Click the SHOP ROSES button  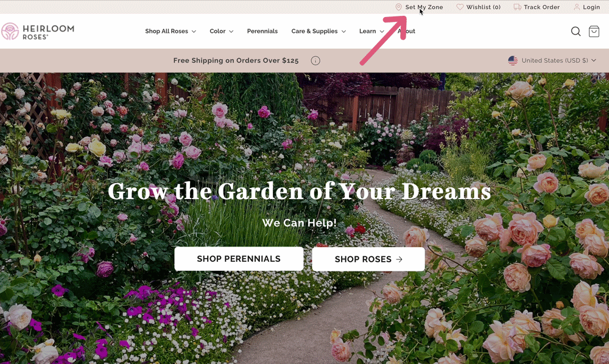click(368, 259)
